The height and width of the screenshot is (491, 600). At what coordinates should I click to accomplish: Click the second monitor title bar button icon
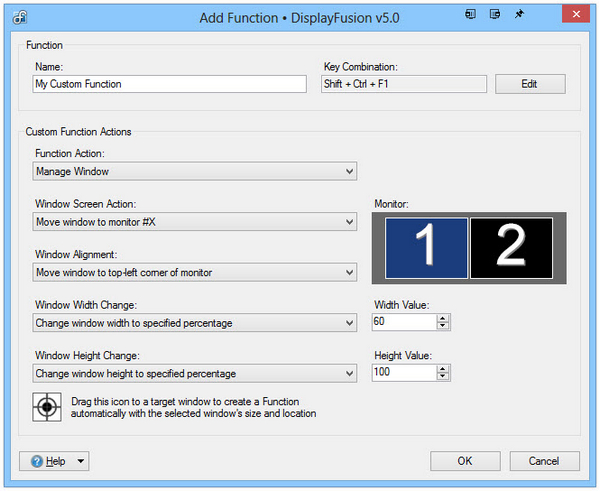click(495, 15)
